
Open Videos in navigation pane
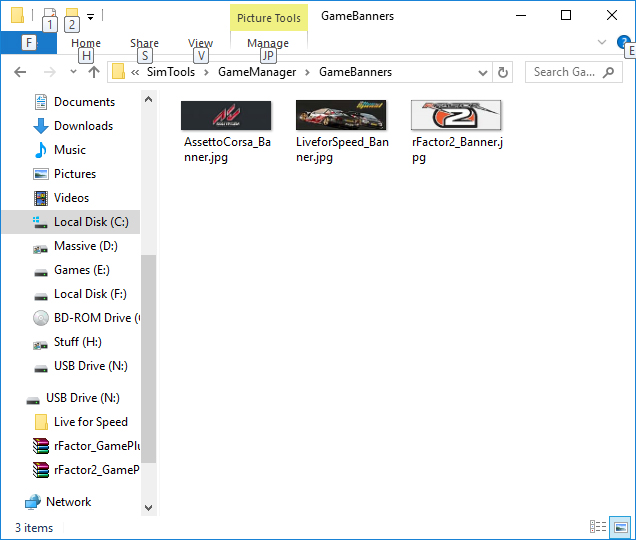[71, 198]
